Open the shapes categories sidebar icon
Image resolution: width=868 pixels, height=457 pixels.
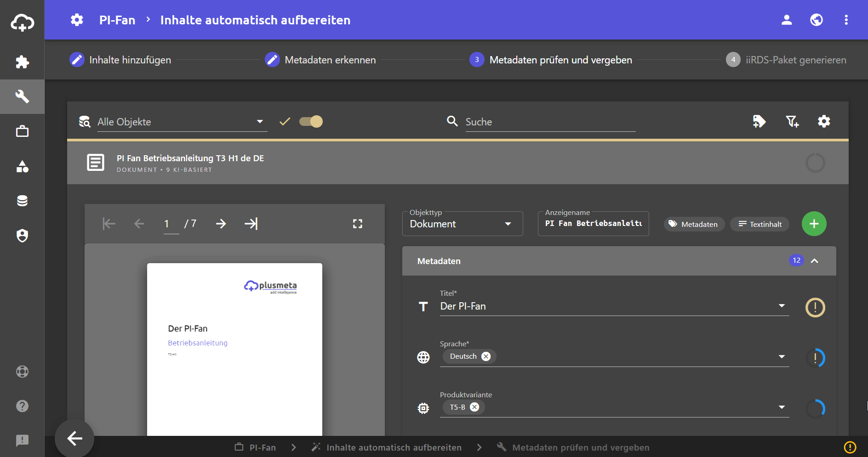coord(22,166)
